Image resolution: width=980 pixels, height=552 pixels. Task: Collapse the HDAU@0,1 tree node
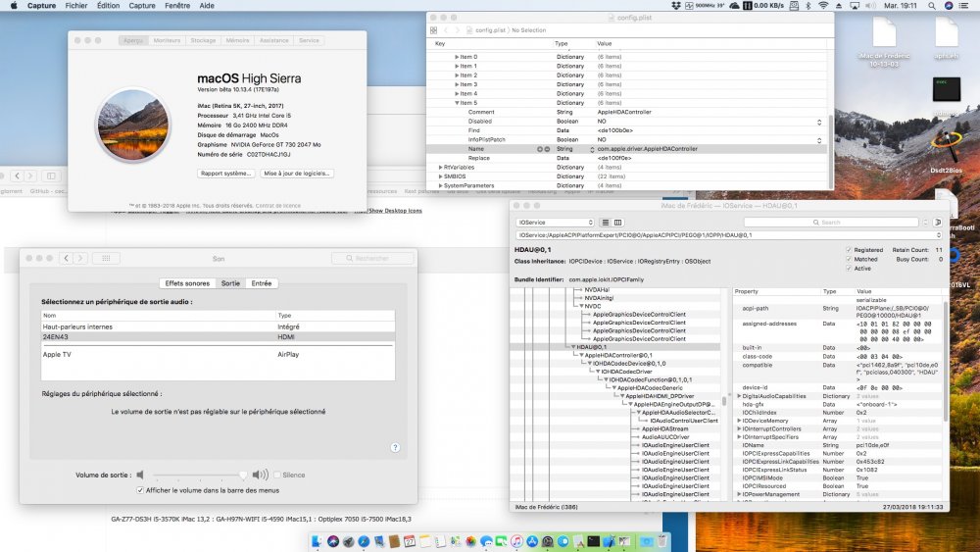(x=573, y=347)
